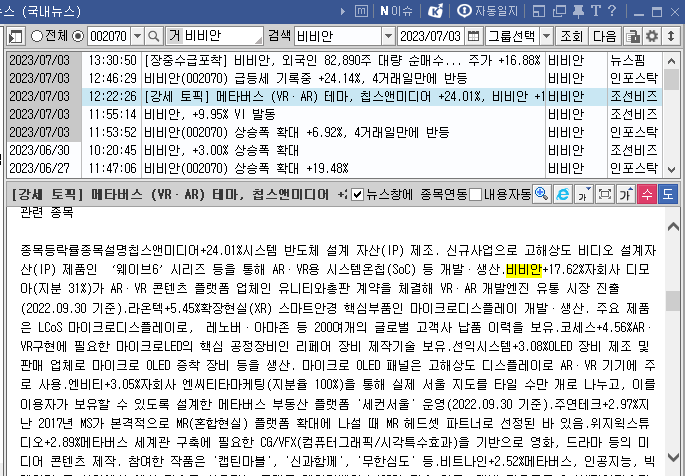This screenshot has width=685, height=476.
Task: Click the magnifier stock search icon
Action: (x=154, y=36)
